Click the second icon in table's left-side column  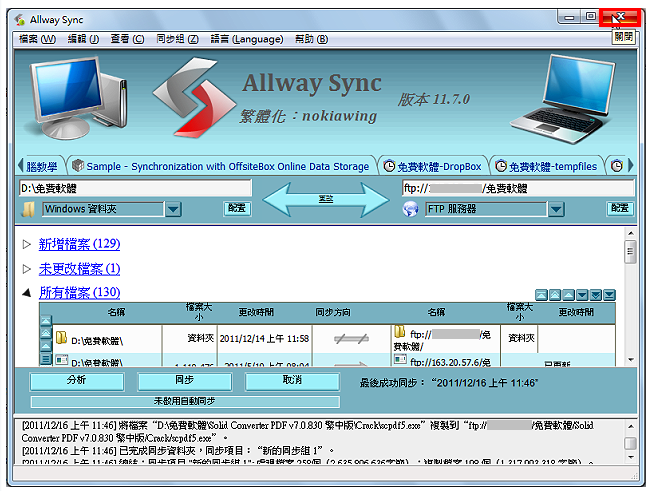click(x=46, y=333)
